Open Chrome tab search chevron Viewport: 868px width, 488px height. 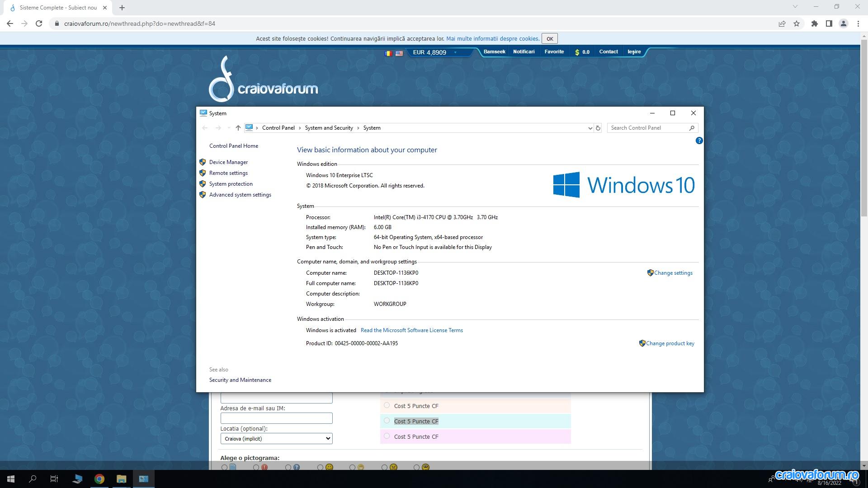point(795,6)
